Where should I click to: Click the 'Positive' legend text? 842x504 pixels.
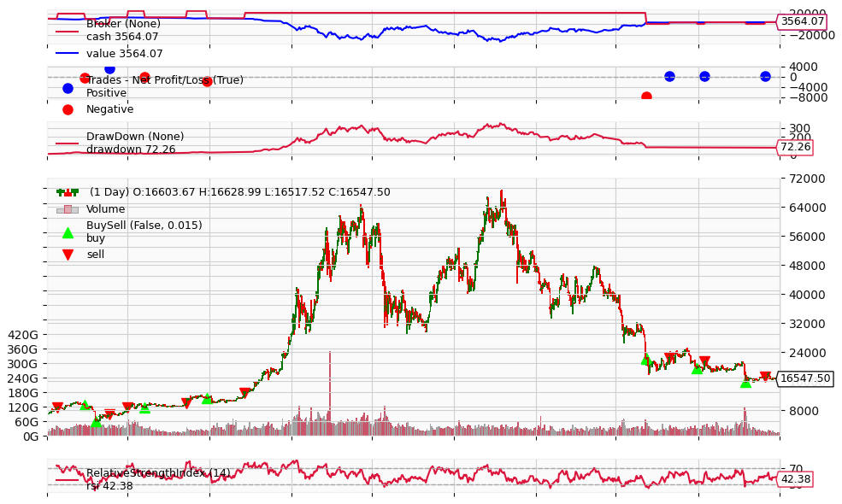106,93
